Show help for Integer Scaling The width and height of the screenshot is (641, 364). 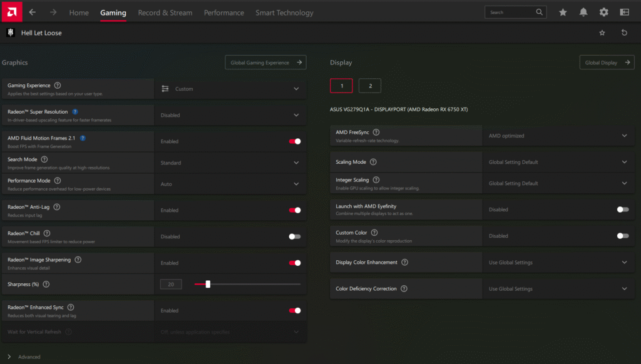tap(376, 179)
